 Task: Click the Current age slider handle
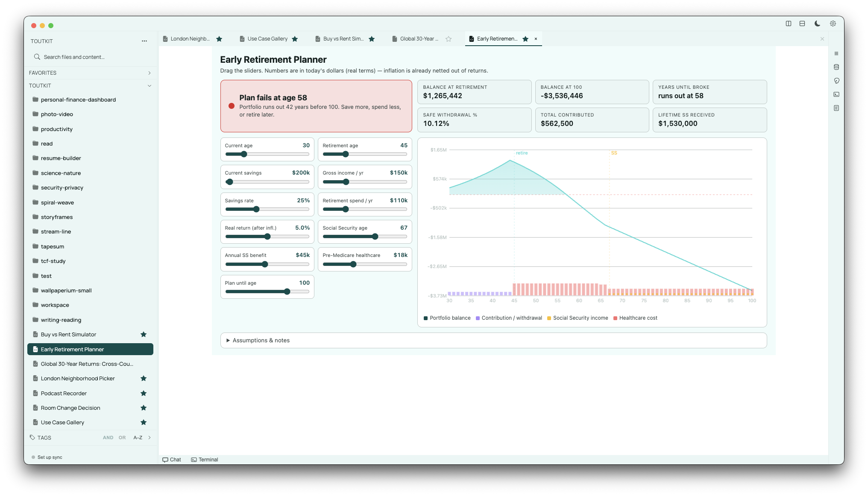coord(244,154)
